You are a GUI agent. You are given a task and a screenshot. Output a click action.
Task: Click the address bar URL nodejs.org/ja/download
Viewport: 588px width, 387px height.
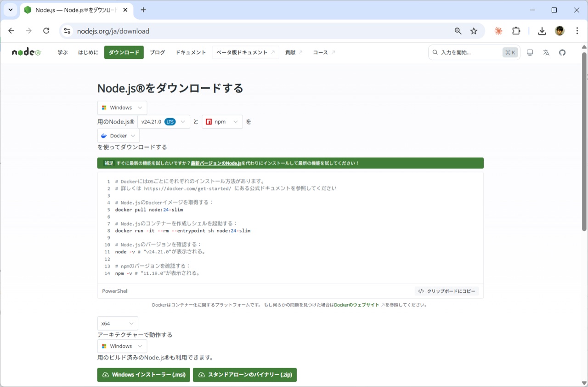[x=113, y=31]
